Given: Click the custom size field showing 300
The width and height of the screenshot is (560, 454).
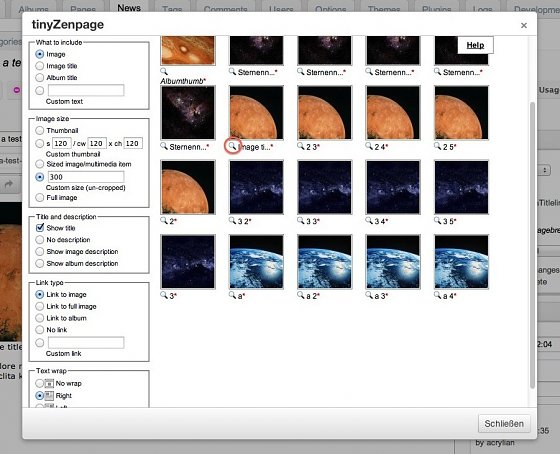Looking at the screenshot, I should pyautogui.click(x=86, y=177).
